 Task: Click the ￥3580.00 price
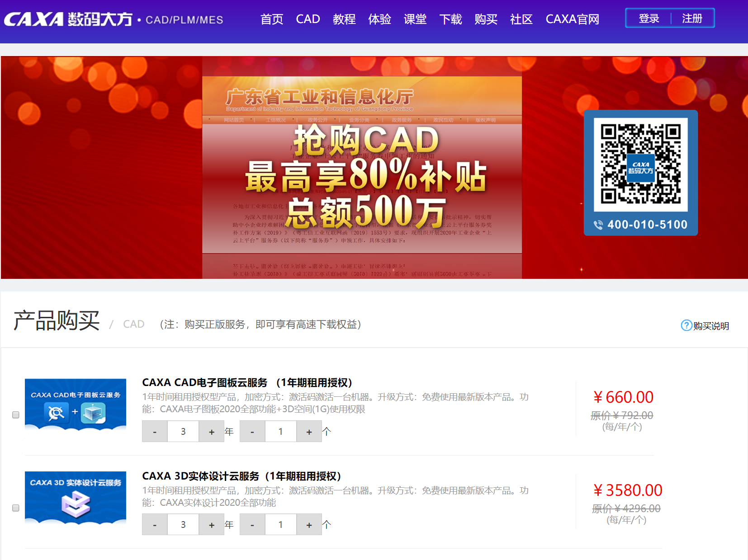pyautogui.click(x=628, y=490)
